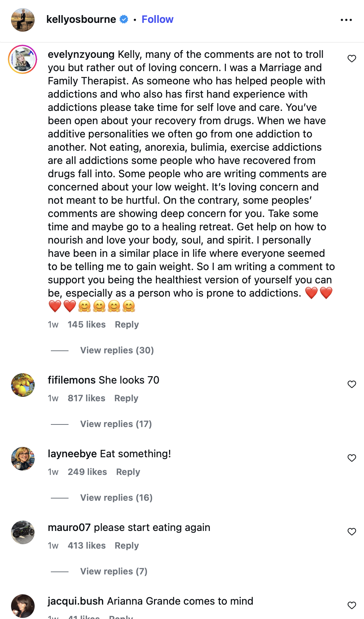Open kellyosbourne profile picture
Image resolution: width=364 pixels, height=619 pixels.
point(23,20)
